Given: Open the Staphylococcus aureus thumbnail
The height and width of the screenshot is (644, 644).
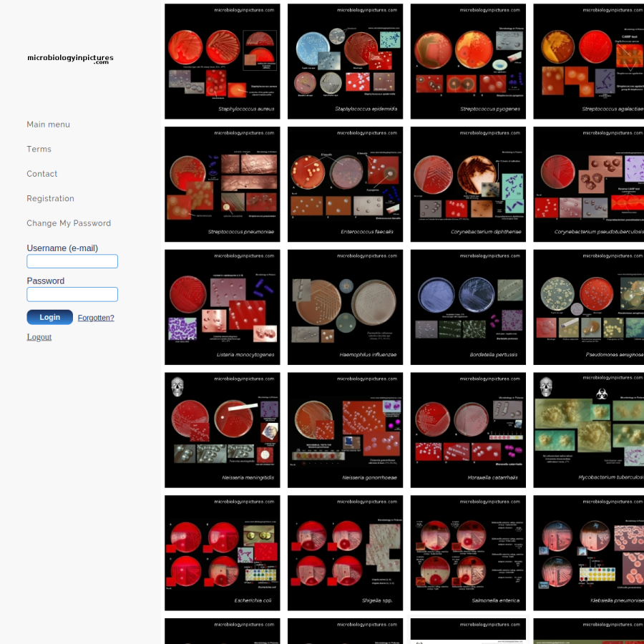Looking at the screenshot, I should tap(223, 62).
